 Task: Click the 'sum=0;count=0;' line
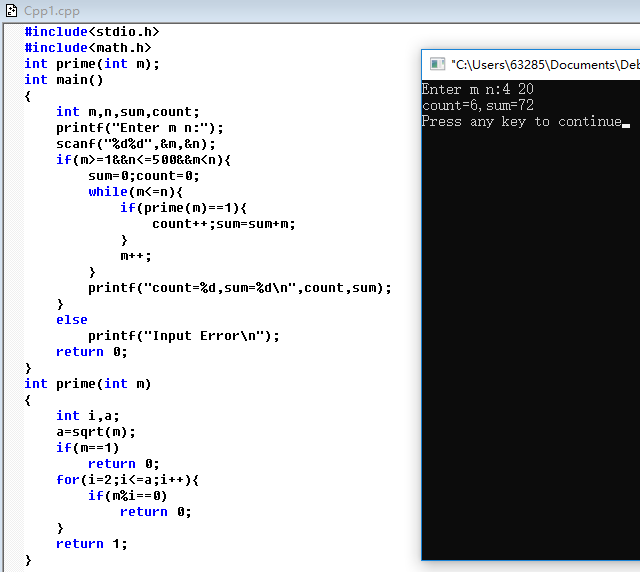pos(144,176)
